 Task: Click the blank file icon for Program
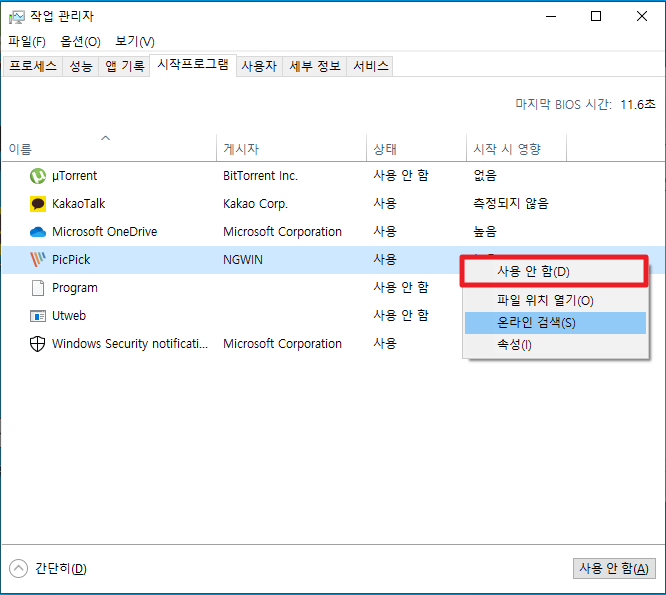click(38, 288)
